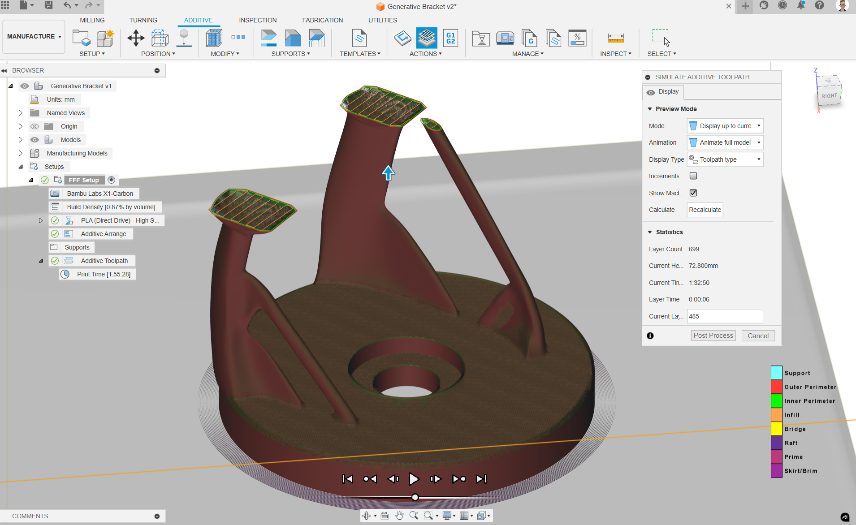The width and height of the screenshot is (856, 525).
Task: Click the Current Layer input field
Action: tap(724, 316)
